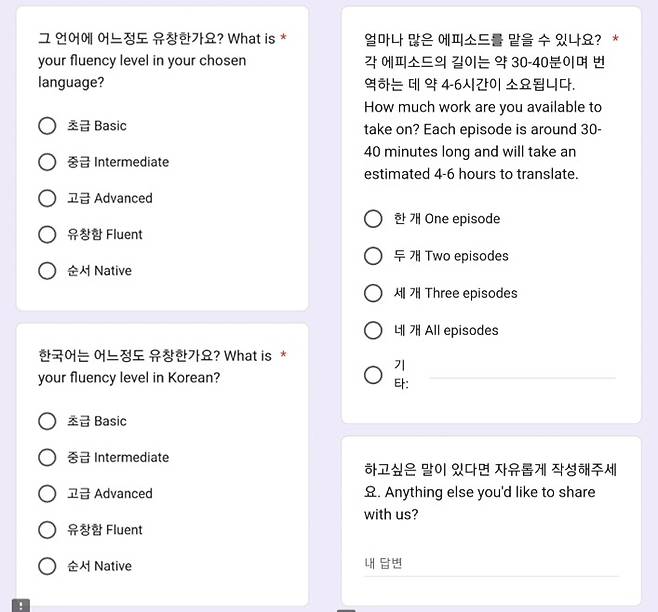The width and height of the screenshot is (658, 612).
Task: Pick 고급 Advanced for Korean fluency
Action: pos(47,493)
